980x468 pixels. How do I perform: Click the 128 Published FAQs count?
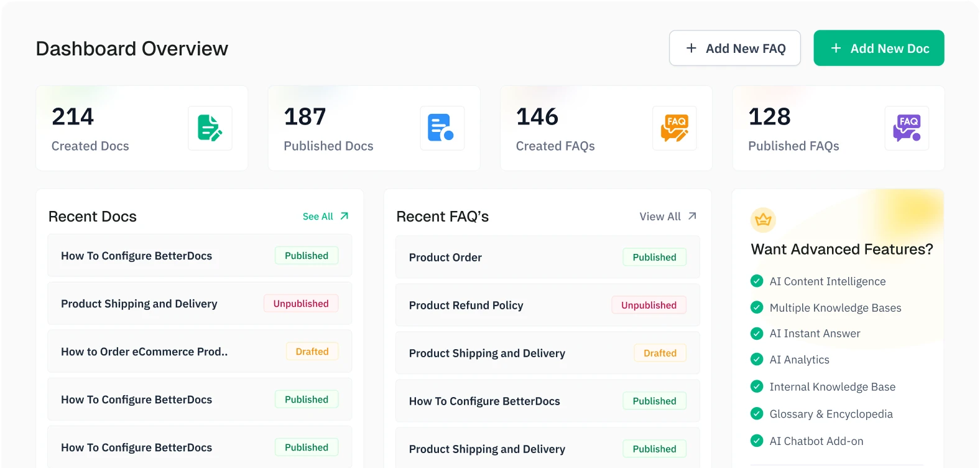click(769, 116)
